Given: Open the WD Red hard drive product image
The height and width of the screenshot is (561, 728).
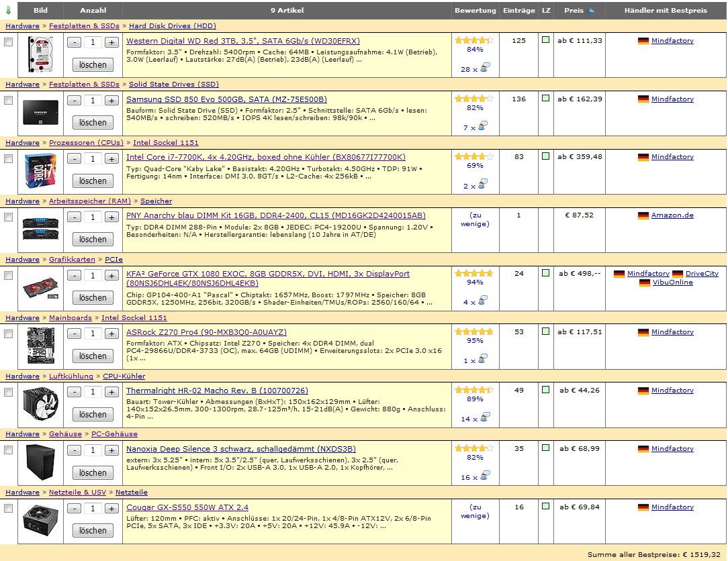Looking at the screenshot, I should point(41,55).
